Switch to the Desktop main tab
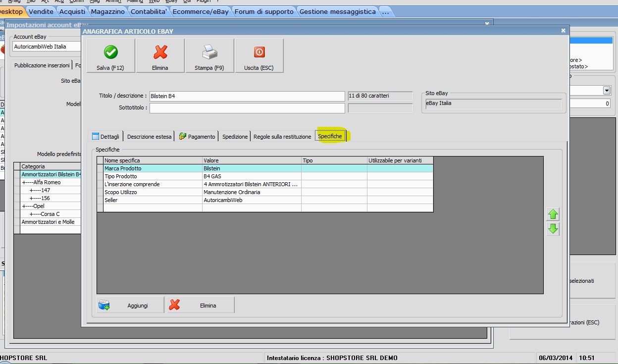618x364 pixels. point(12,11)
